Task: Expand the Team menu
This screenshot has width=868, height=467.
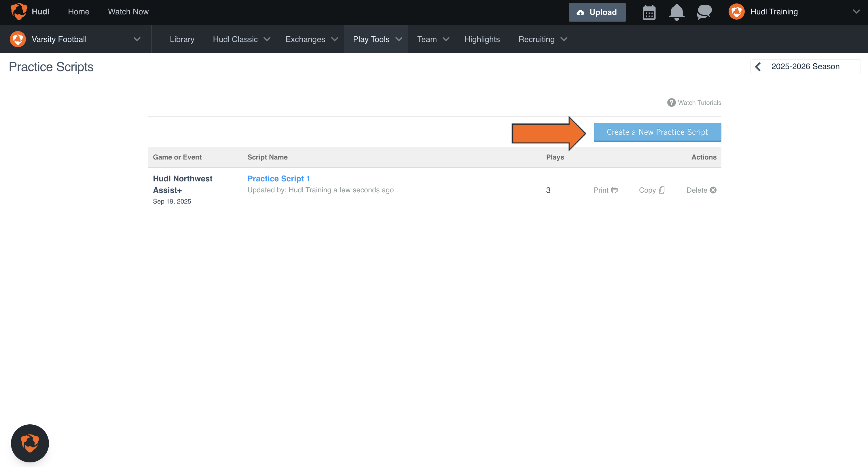Action: [x=433, y=39]
